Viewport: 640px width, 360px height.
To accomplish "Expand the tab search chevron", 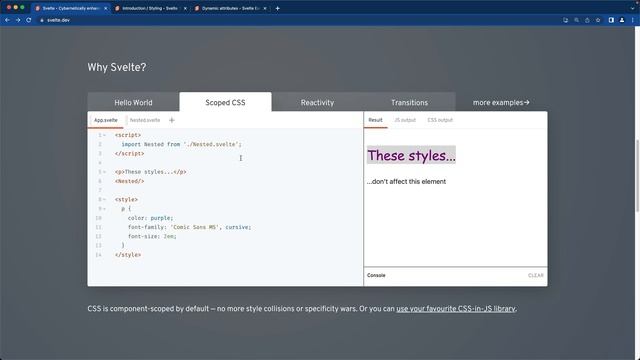I will point(632,8).
